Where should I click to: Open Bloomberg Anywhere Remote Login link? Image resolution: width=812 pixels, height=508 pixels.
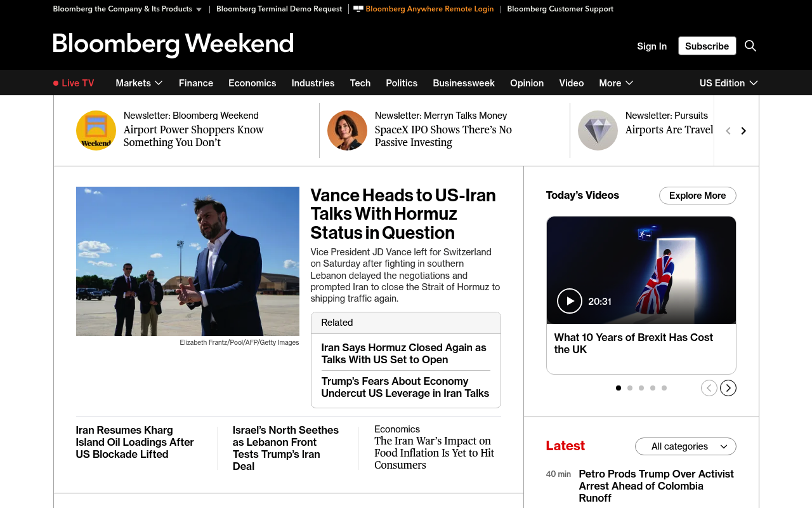429,9
